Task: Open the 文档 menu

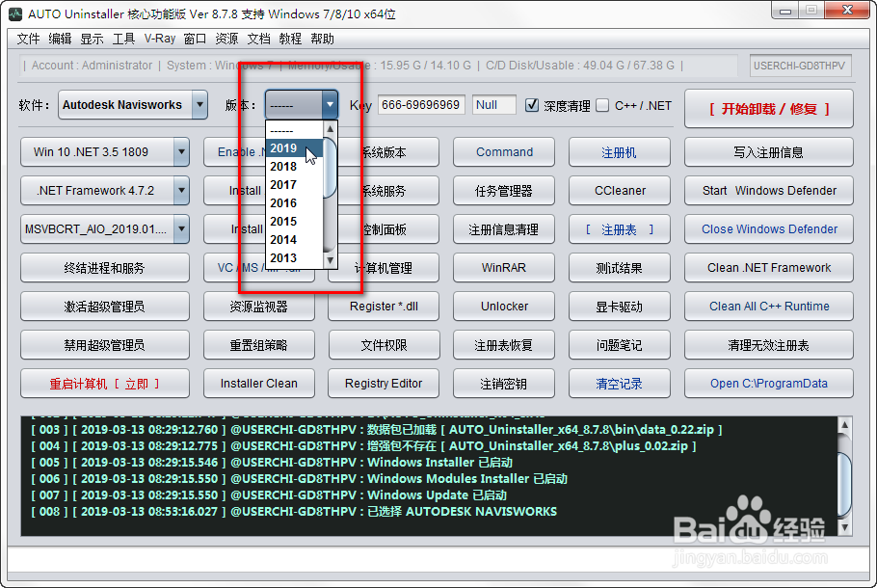Action: [x=258, y=39]
